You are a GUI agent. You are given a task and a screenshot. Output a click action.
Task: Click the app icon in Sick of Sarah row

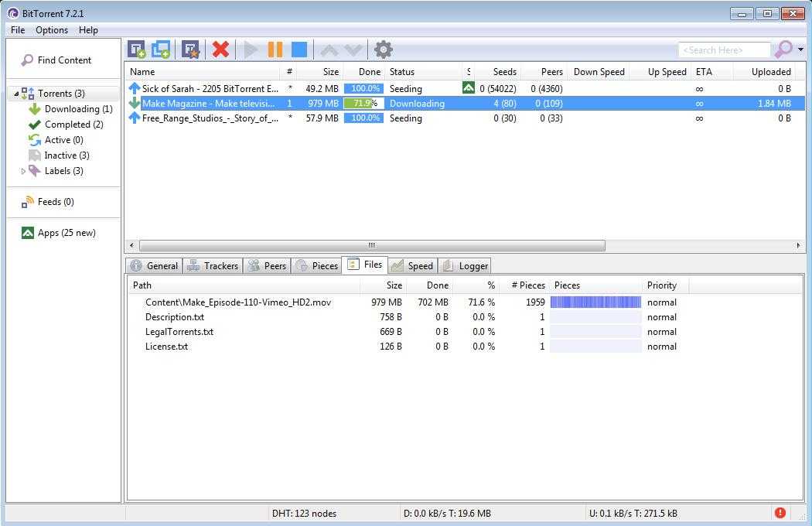click(x=468, y=88)
